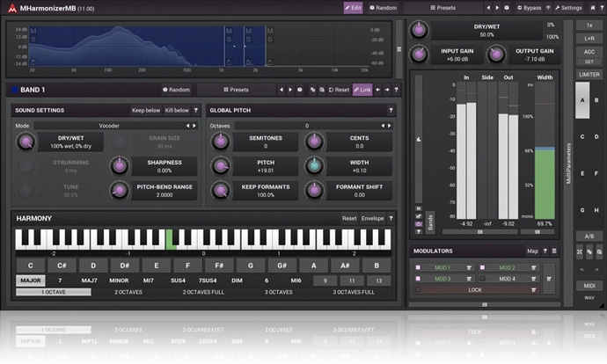Click the menu icon next to MOD 1
The height and width of the screenshot is (364, 607).
tap(469, 267)
